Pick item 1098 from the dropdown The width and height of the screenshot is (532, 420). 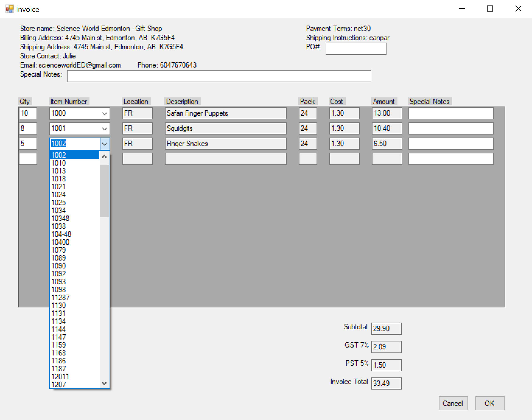click(75, 289)
